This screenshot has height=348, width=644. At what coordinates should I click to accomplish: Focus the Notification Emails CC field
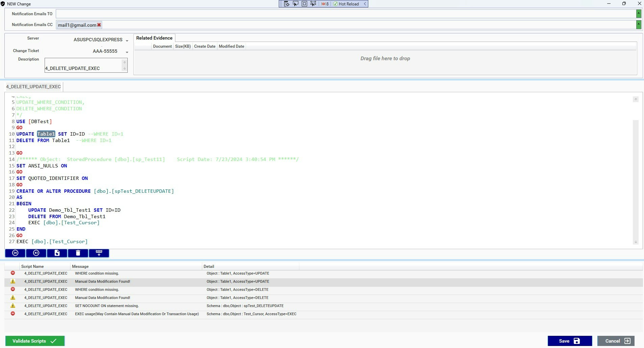346,25
